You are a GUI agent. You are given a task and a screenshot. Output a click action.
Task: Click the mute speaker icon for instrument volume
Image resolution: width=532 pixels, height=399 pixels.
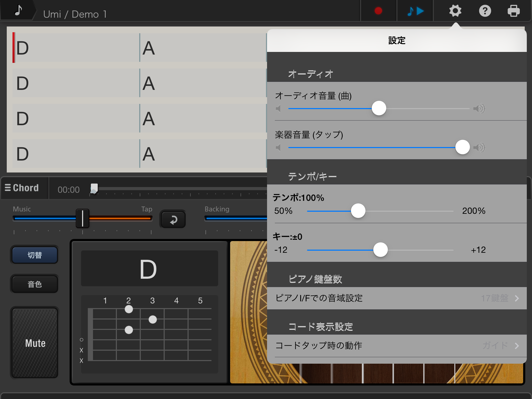(278, 148)
